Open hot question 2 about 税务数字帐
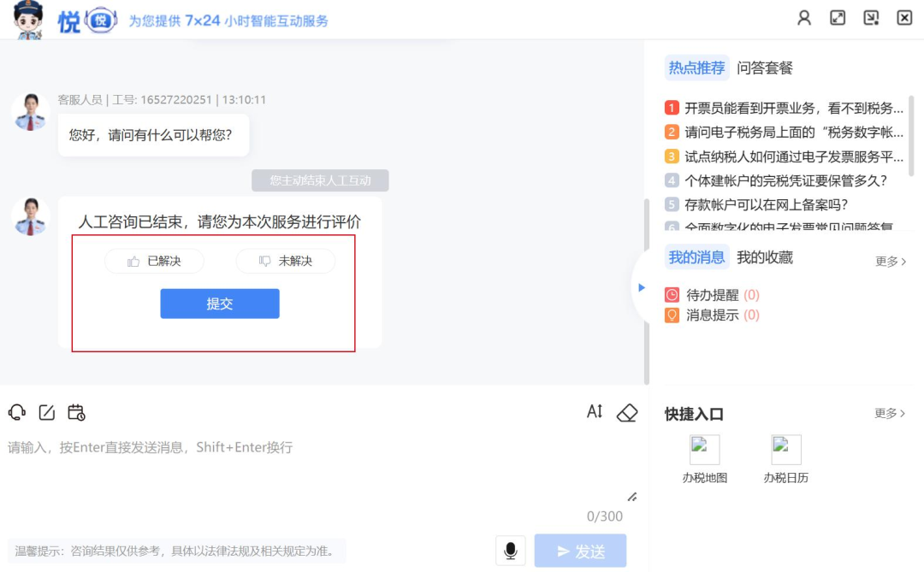 tap(784, 132)
